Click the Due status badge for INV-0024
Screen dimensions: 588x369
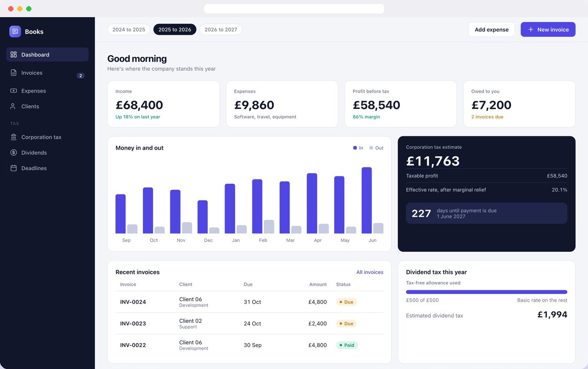point(346,302)
